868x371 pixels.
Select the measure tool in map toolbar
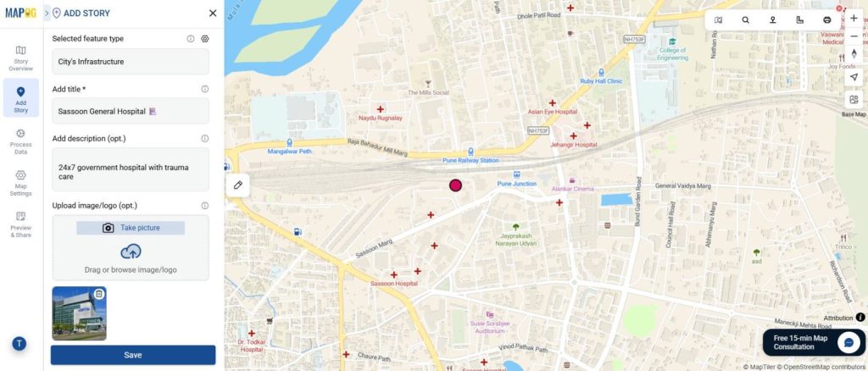point(799,19)
